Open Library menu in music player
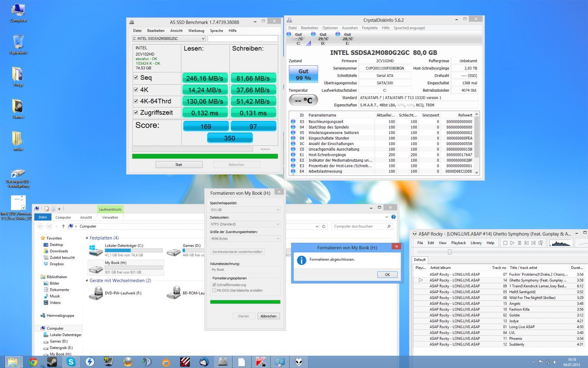Viewport: 588px width, 368px height. coord(476,243)
